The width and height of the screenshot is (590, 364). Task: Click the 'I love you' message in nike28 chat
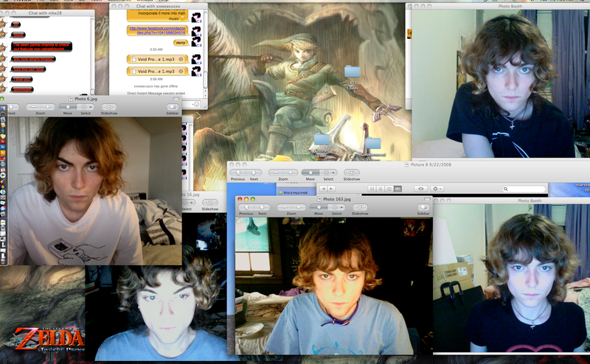point(22,80)
